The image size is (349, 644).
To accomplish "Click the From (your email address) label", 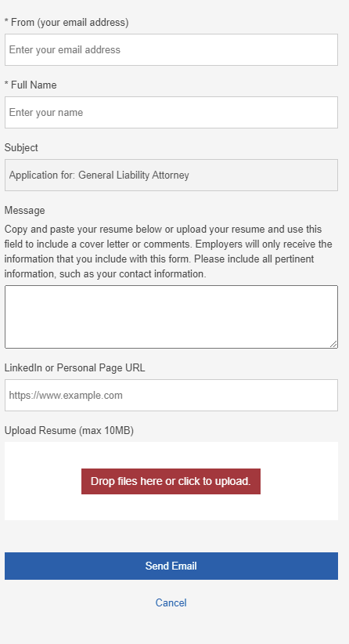I will (67, 22).
